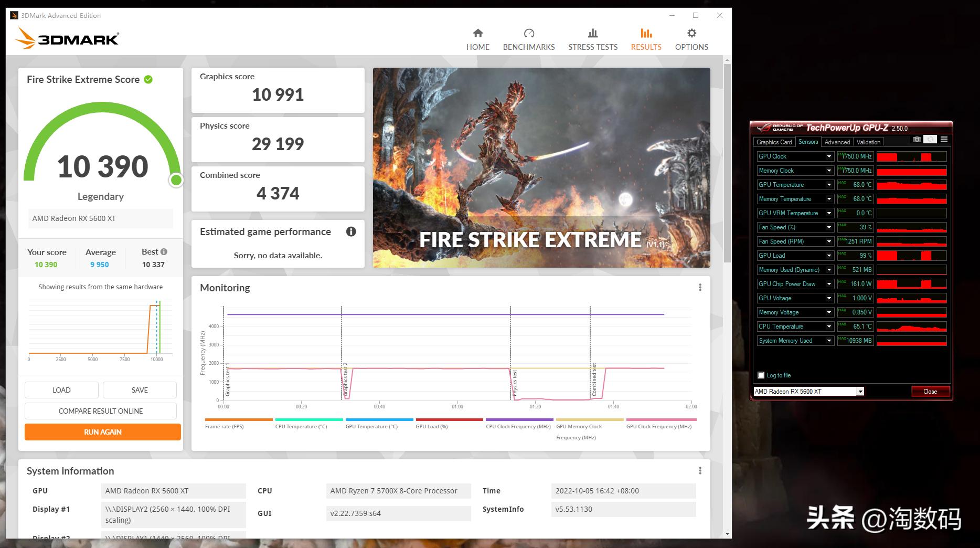Click the info icon beside Estimated game performance
Screen dimensions: 980x548
tap(351, 231)
